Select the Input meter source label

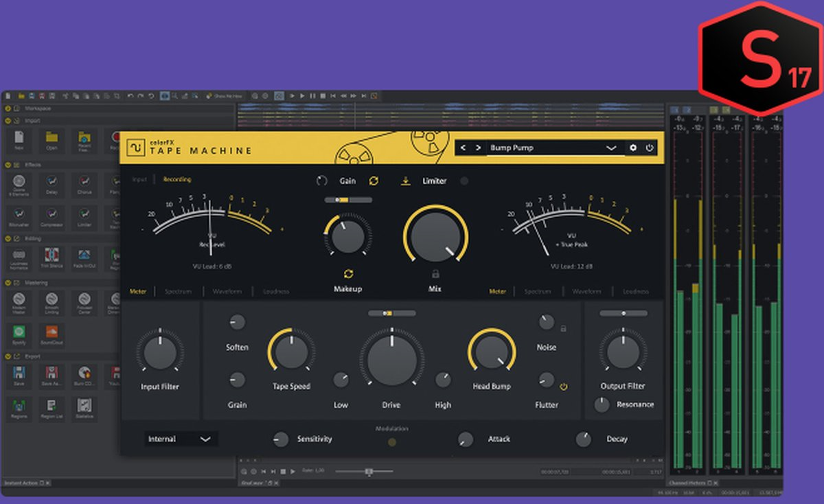[x=139, y=179]
